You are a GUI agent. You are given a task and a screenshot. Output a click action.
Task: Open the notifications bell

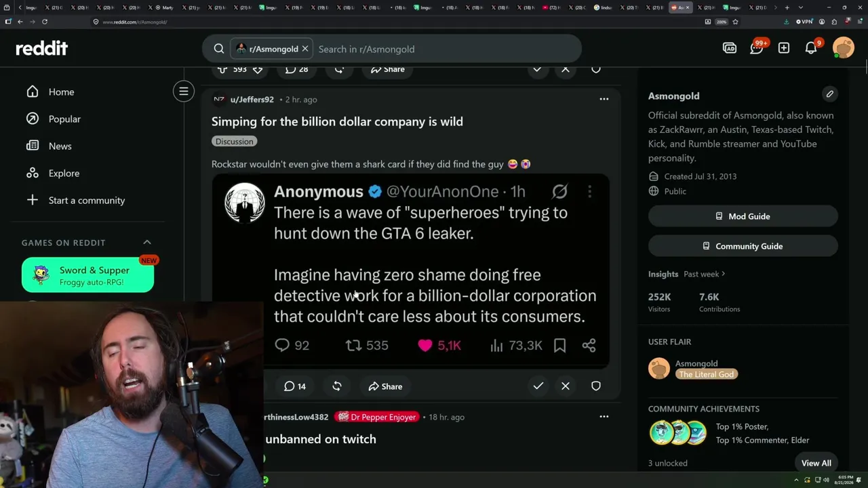(811, 48)
